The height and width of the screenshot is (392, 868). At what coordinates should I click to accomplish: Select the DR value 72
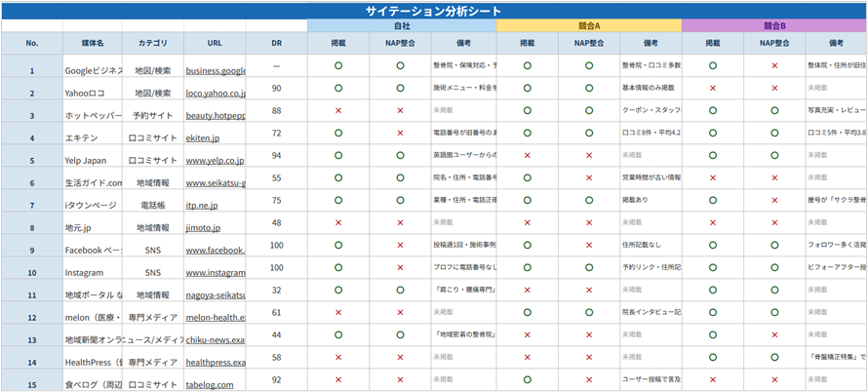(x=277, y=133)
